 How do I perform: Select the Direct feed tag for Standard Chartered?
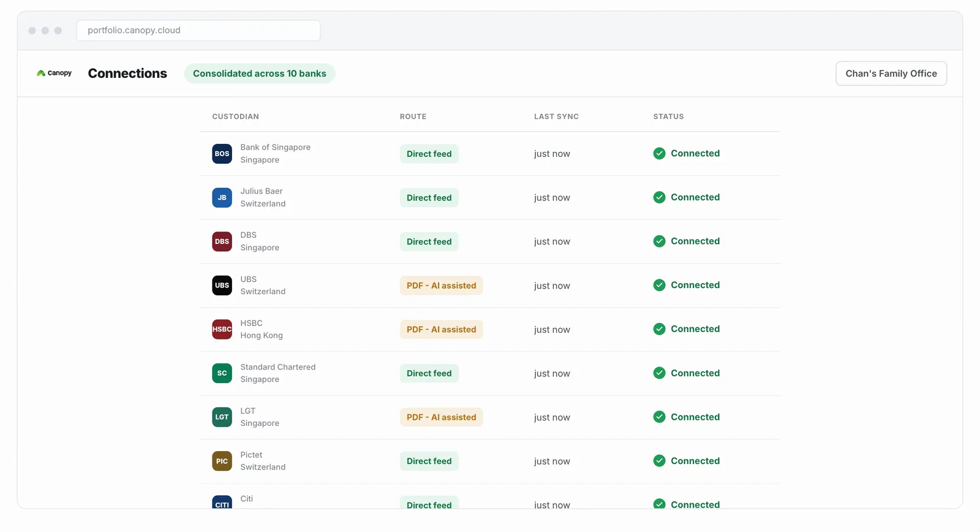[x=429, y=373]
